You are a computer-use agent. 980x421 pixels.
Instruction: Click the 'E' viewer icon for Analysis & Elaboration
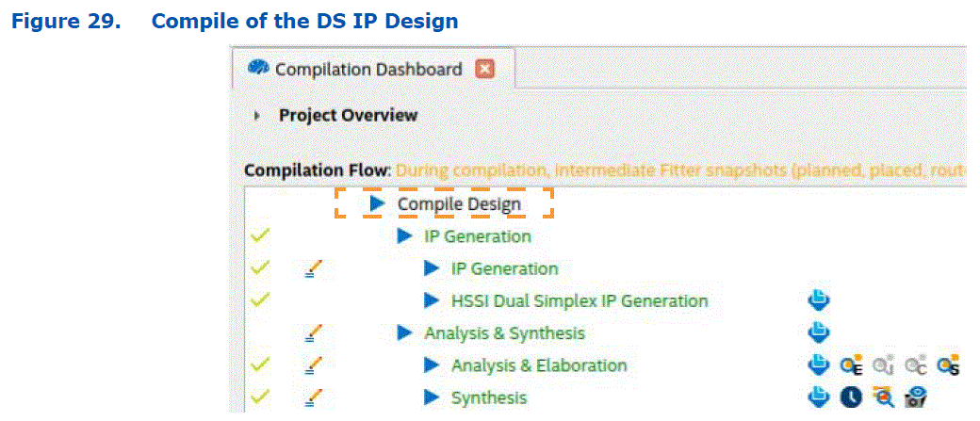pos(852,365)
